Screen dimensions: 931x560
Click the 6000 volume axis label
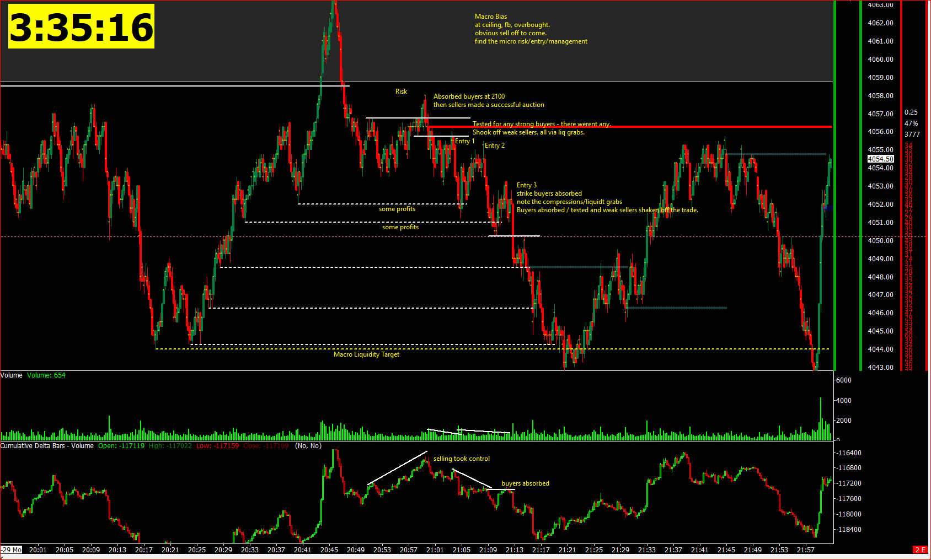844,380
